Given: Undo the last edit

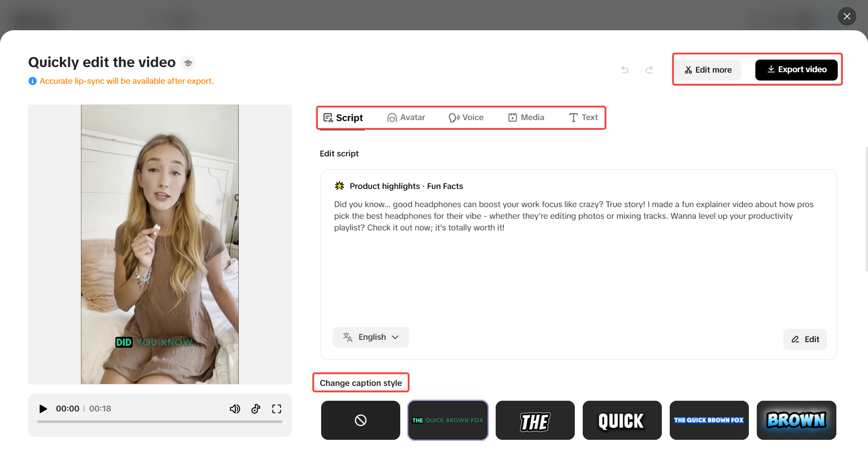Looking at the screenshot, I should [625, 70].
